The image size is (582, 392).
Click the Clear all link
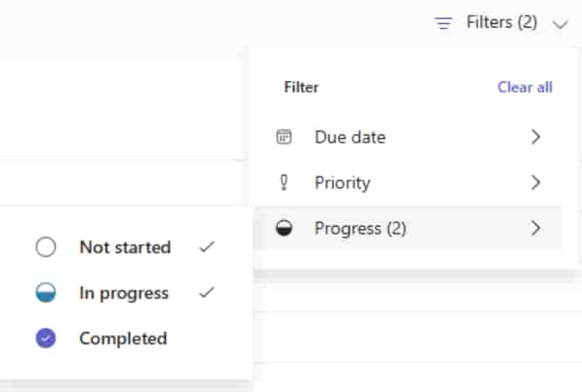(x=525, y=88)
